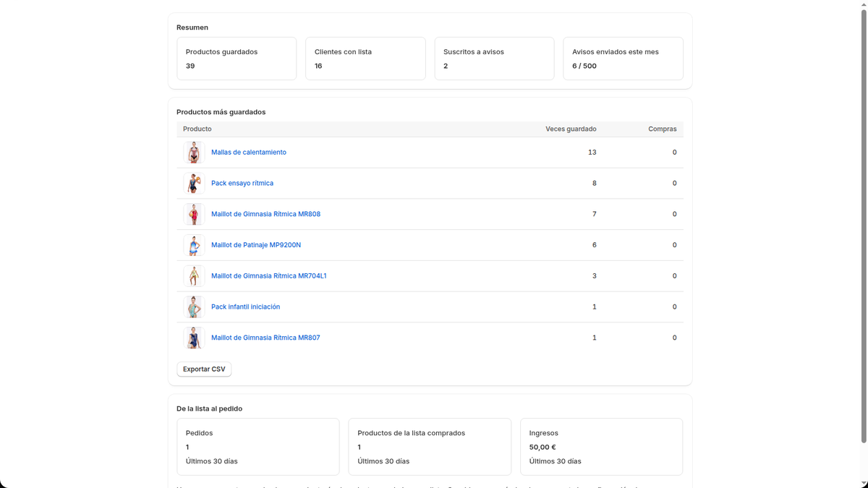This screenshot has height=488, width=868.
Task: Open Maillot de Gimnasia Rítmica MR808 link
Action: pyautogui.click(x=265, y=214)
